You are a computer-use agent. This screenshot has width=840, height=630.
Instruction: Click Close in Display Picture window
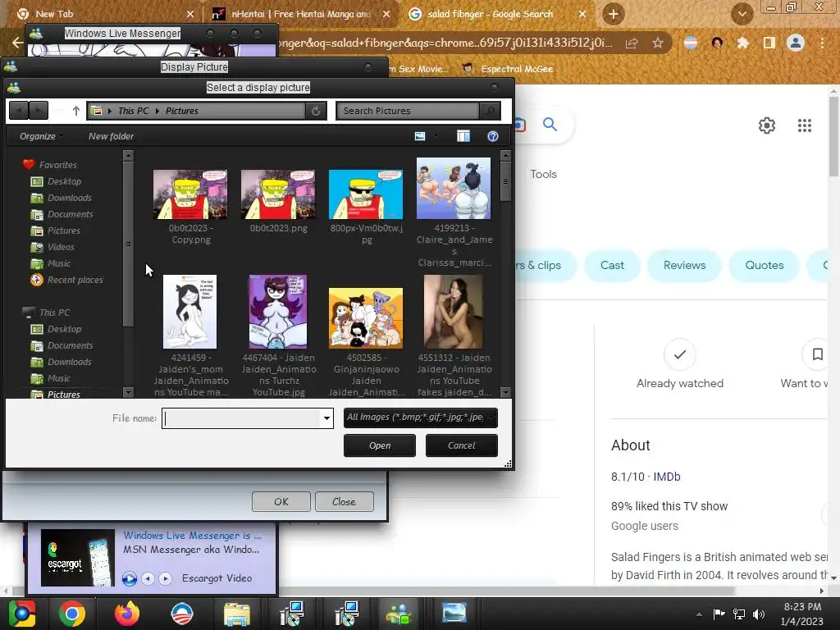click(344, 502)
